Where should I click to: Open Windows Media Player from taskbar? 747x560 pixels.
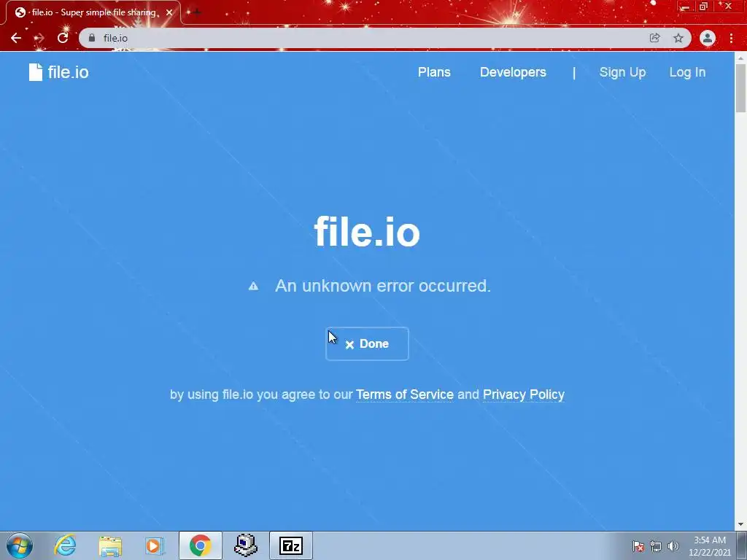pos(155,545)
